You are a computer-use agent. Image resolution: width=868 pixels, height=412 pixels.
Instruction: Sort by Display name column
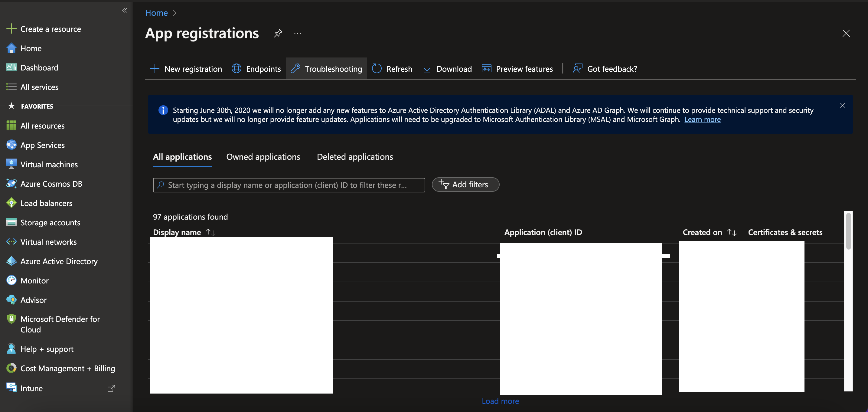210,232
